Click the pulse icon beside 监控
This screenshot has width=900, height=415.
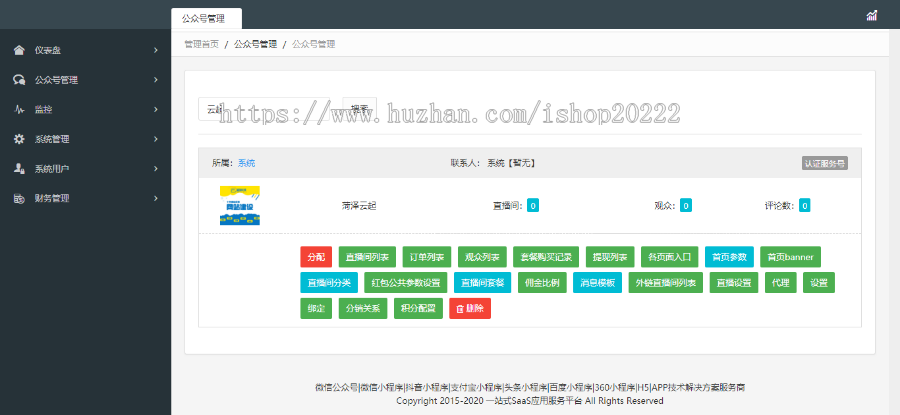coord(19,110)
